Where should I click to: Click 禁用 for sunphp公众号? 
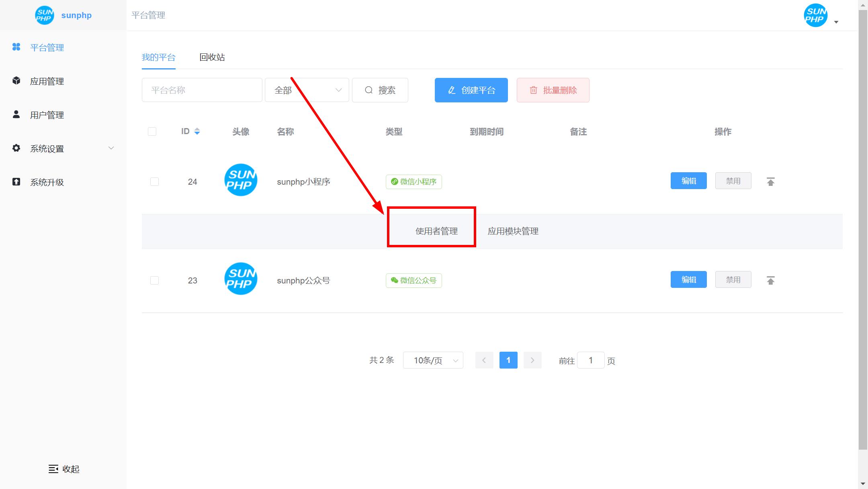click(733, 279)
